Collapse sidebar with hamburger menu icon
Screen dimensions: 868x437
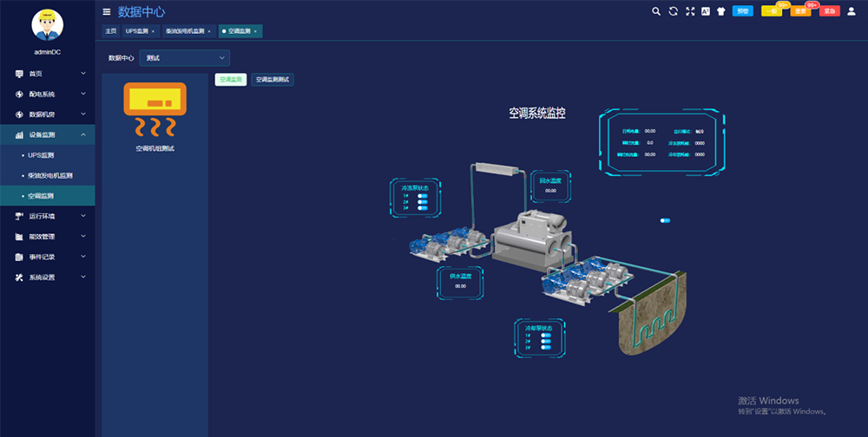[107, 12]
